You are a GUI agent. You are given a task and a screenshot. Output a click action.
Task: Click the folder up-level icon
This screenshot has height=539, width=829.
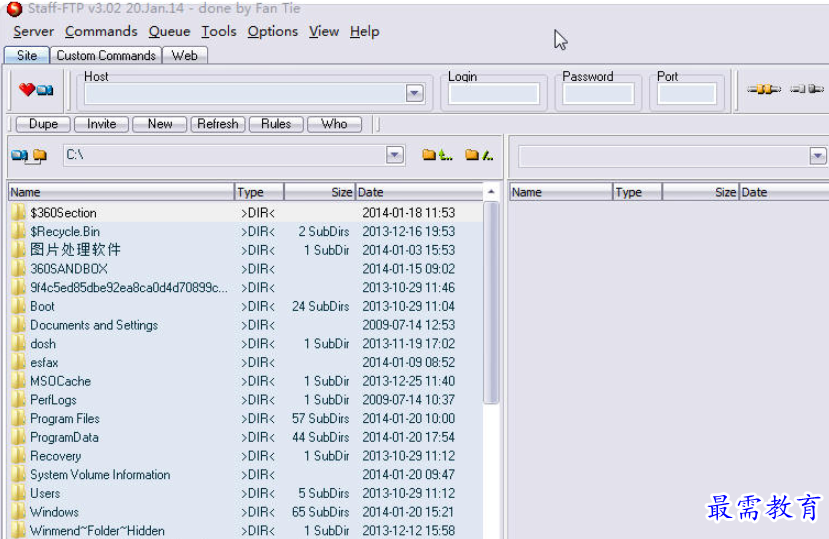[437, 155]
